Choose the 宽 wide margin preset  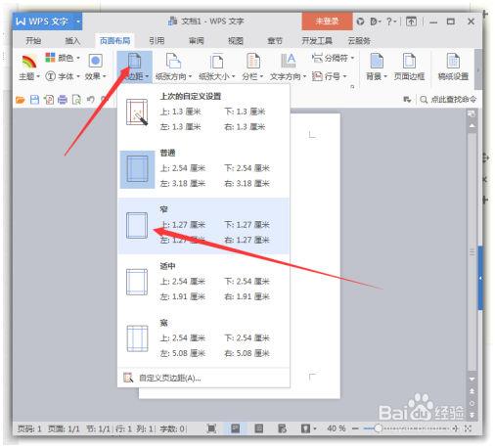click(203, 338)
